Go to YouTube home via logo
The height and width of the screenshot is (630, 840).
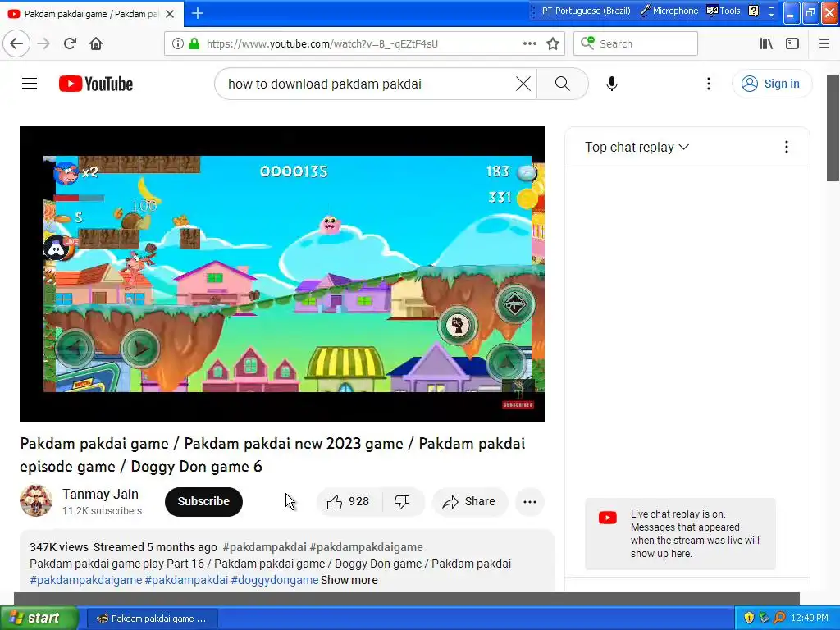click(96, 84)
